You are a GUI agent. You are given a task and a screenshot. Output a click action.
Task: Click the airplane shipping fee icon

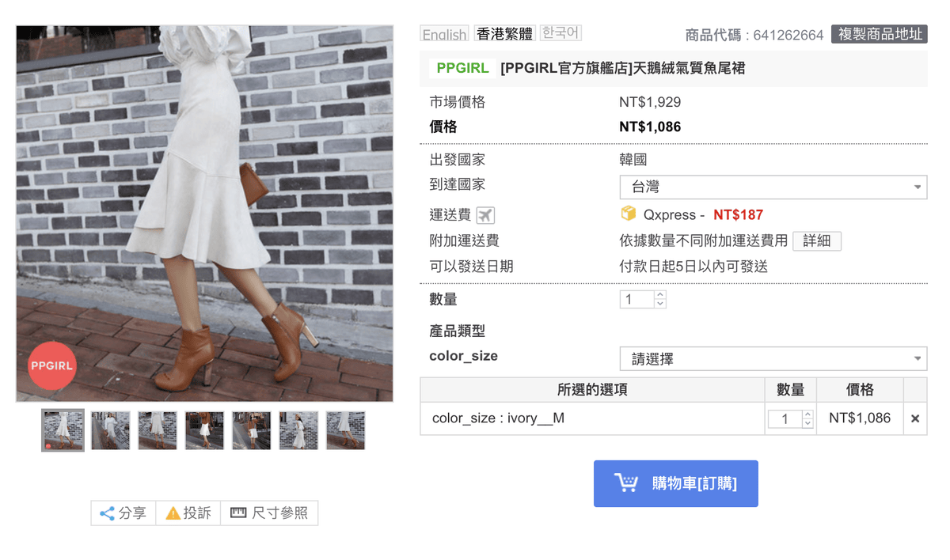tap(485, 215)
